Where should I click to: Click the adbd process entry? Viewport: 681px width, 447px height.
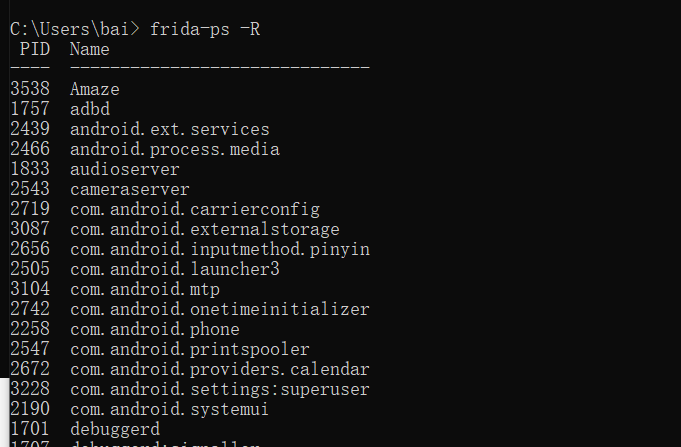(x=90, y=109)
